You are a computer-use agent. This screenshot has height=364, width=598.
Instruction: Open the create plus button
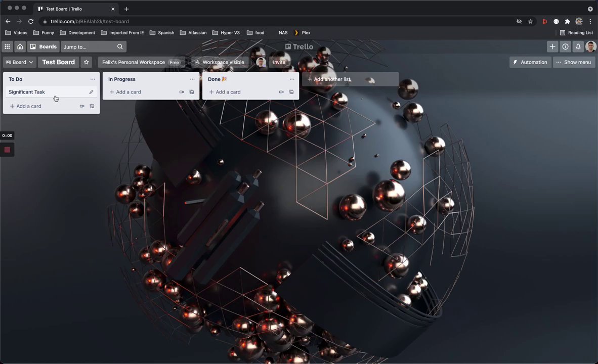pos(552,47)
